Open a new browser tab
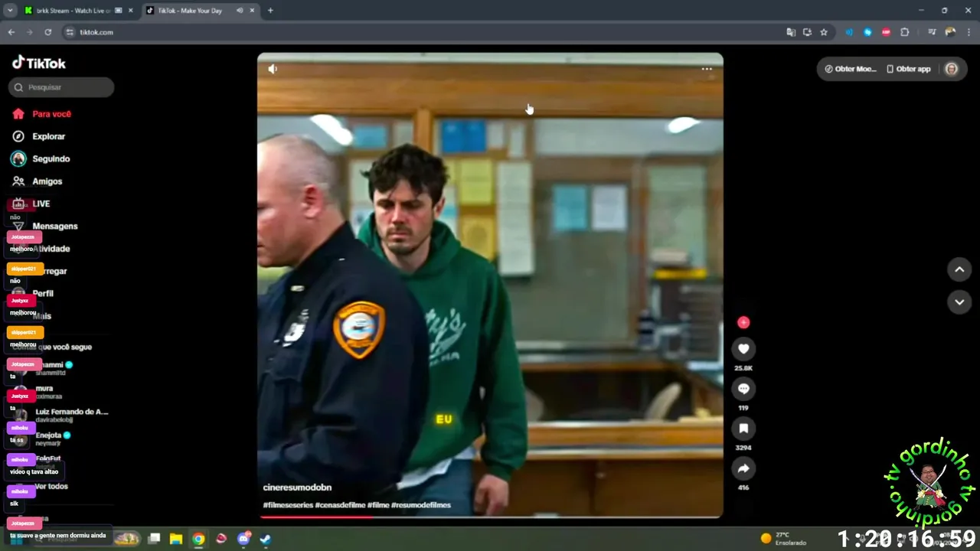 270,11
